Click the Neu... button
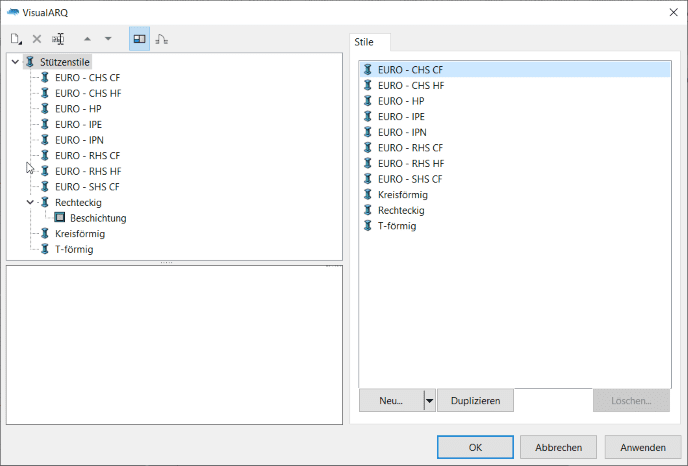Screen dimensions: 688x466 point(391,401)
